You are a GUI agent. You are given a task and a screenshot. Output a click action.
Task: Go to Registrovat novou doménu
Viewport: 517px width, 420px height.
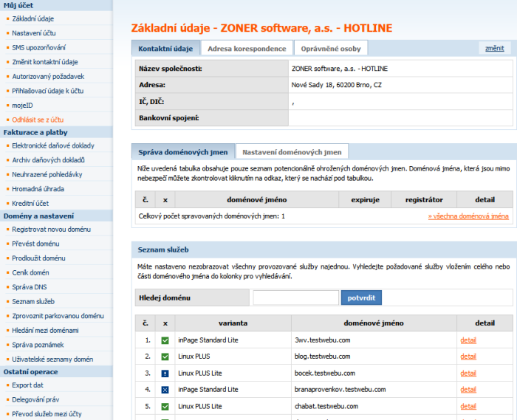click(x=51, y=230)
